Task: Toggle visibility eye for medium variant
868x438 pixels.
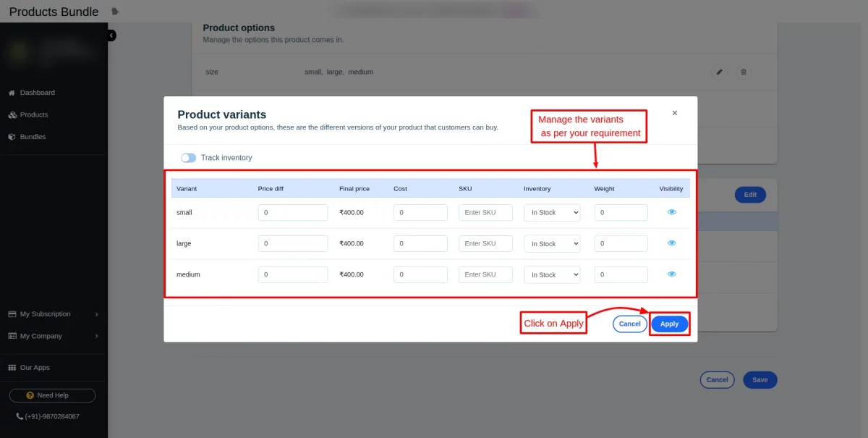Action: (x=672, y=274)
